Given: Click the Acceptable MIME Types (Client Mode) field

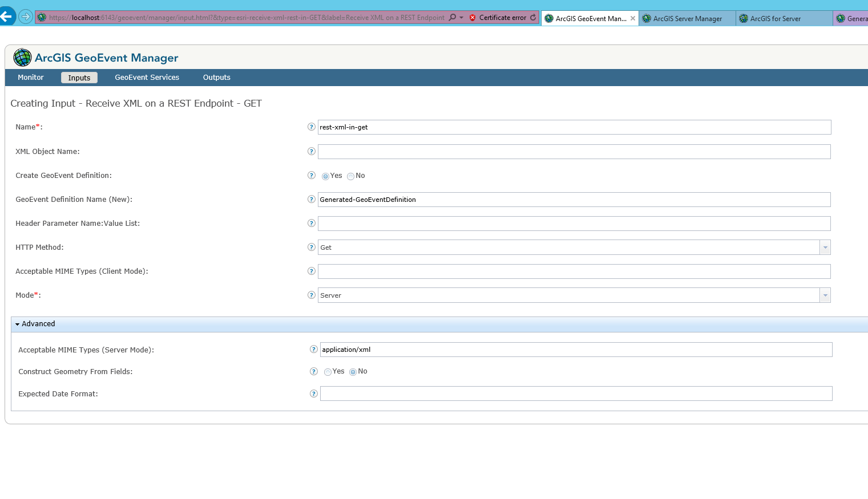Looking at the screenshot, I should (x=574, y=271).
